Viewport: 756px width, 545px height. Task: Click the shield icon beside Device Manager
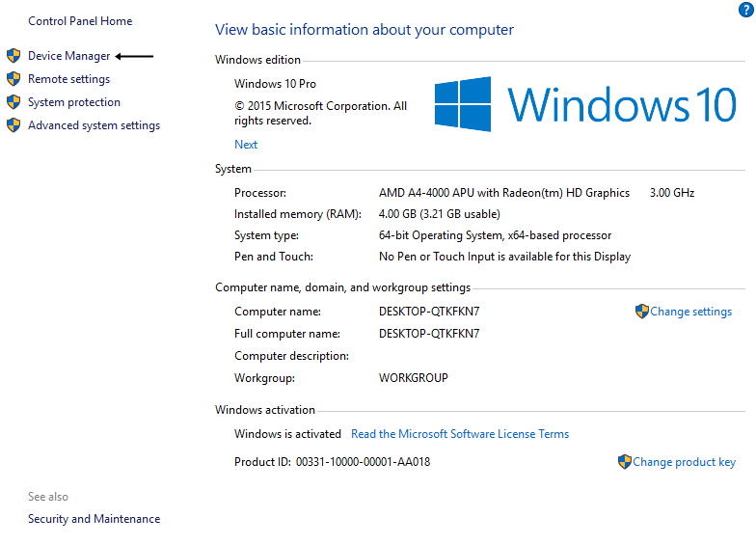click(x=13, y=56)
